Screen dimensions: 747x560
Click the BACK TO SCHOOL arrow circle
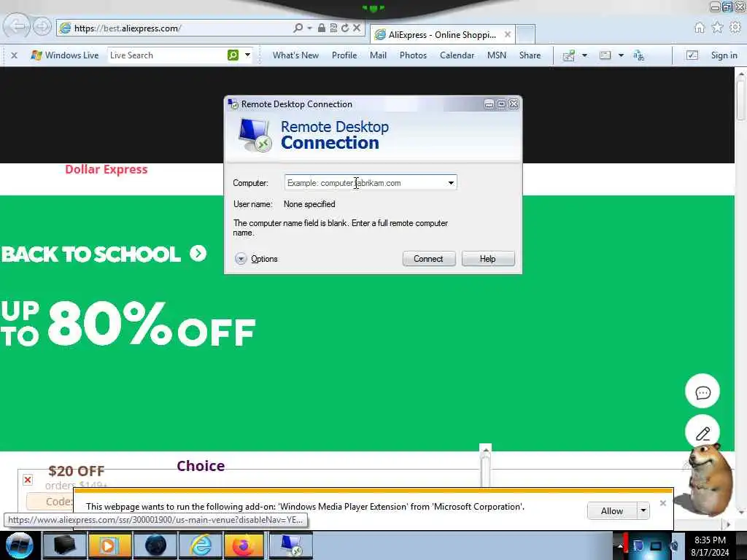tap(198, 253)
